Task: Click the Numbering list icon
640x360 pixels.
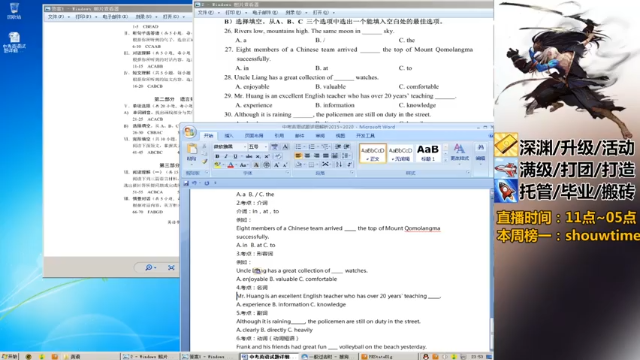Action: (x=312, y=147)
